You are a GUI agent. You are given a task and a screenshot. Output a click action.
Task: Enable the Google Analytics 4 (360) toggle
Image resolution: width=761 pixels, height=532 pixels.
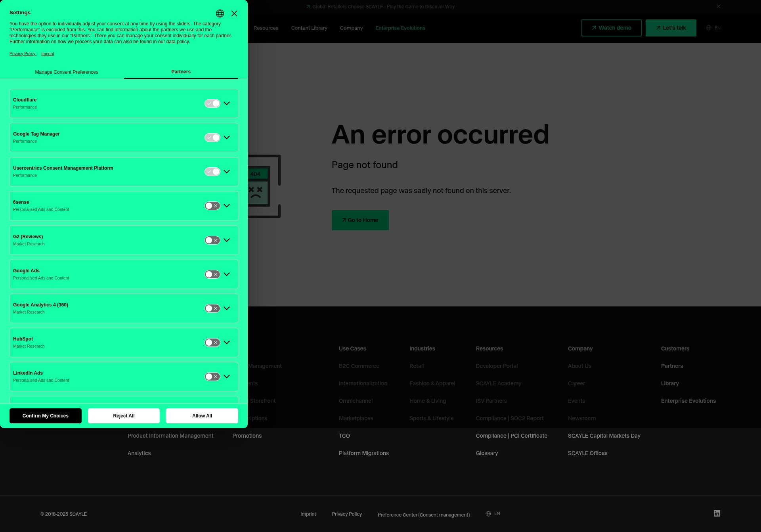212,308
